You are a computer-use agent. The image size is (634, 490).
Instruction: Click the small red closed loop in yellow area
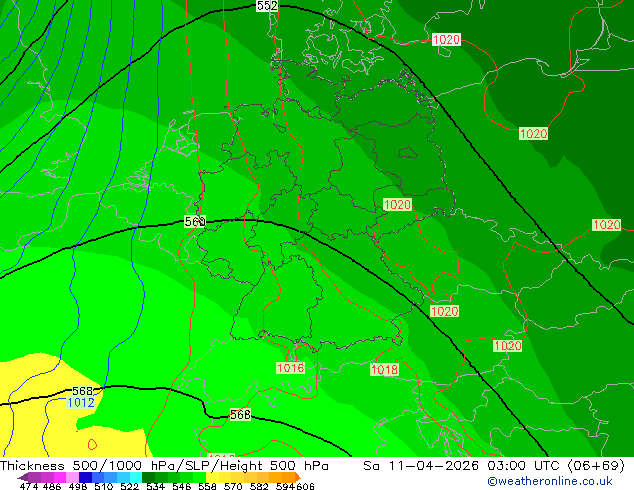(92, 444)
